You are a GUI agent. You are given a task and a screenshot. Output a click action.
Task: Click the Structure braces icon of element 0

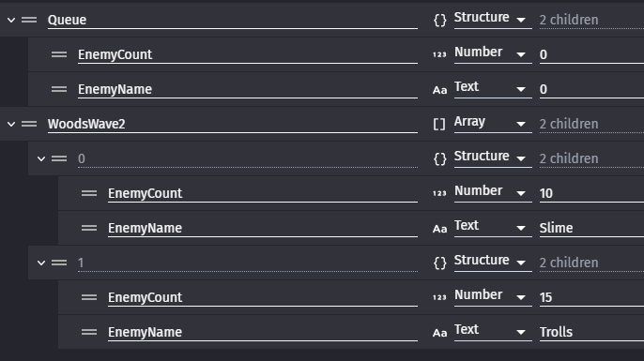coord(440,158)
